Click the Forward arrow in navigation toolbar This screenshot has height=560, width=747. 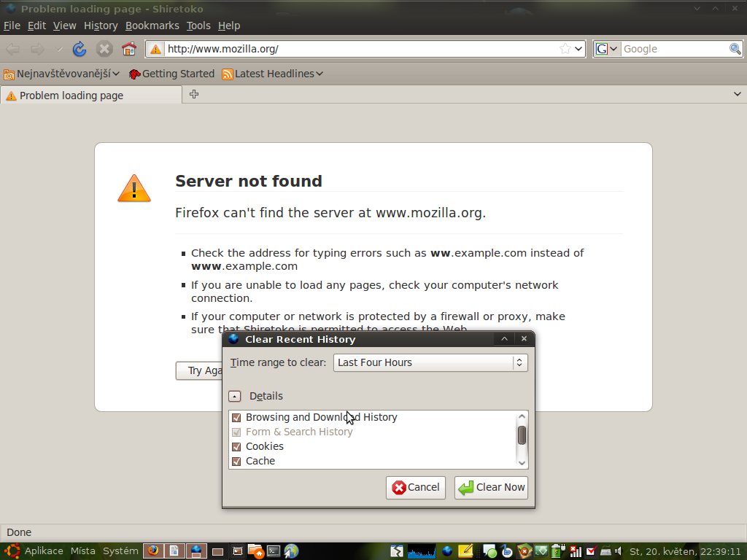pos(38,49)
